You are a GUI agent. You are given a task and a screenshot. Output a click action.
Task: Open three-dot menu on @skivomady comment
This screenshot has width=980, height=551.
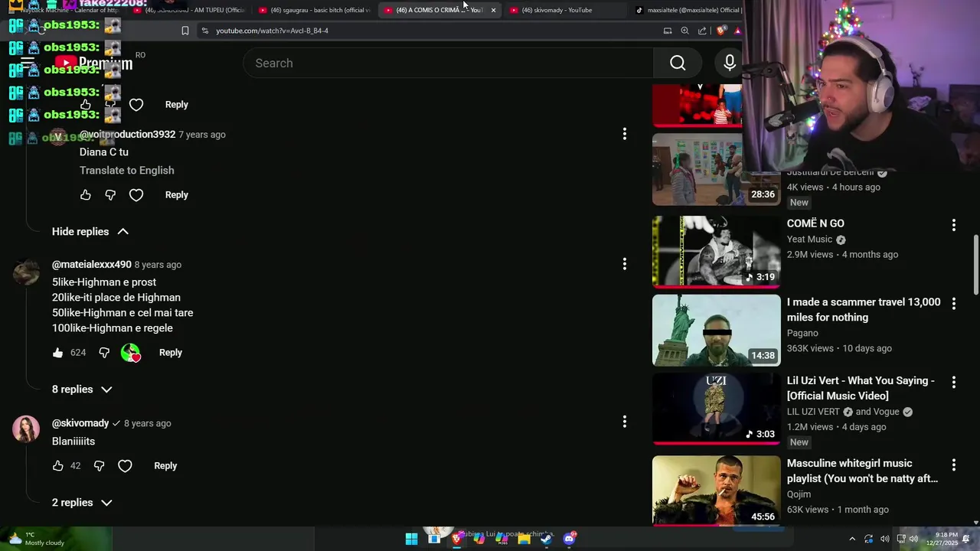tap(625, 422)
